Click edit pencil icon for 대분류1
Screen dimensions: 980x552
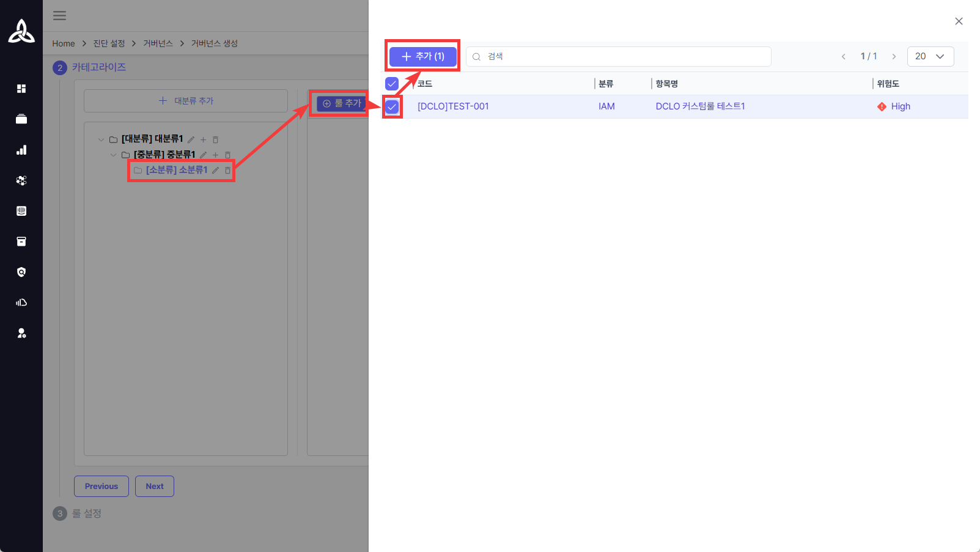[191, 140]
